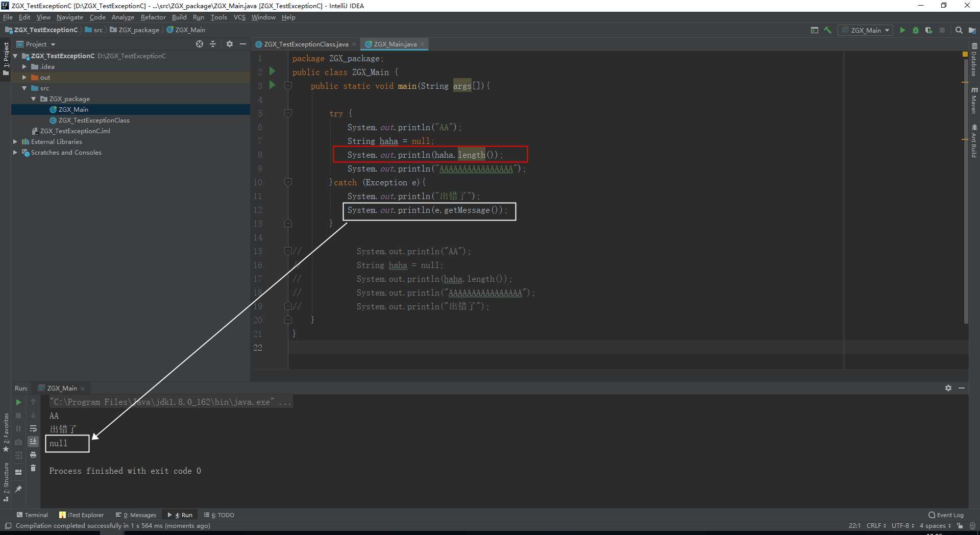980x535 pixels.
Task: Collapse all in the Project panel
Action: 213,44
